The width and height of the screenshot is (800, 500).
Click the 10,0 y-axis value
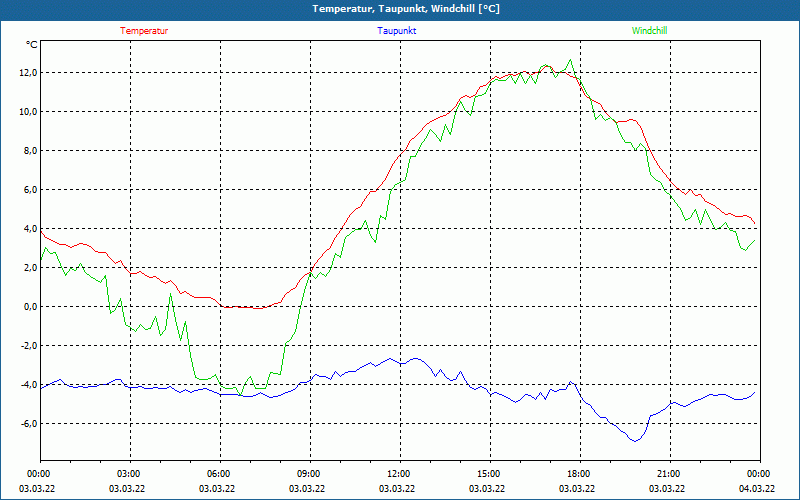29,112
